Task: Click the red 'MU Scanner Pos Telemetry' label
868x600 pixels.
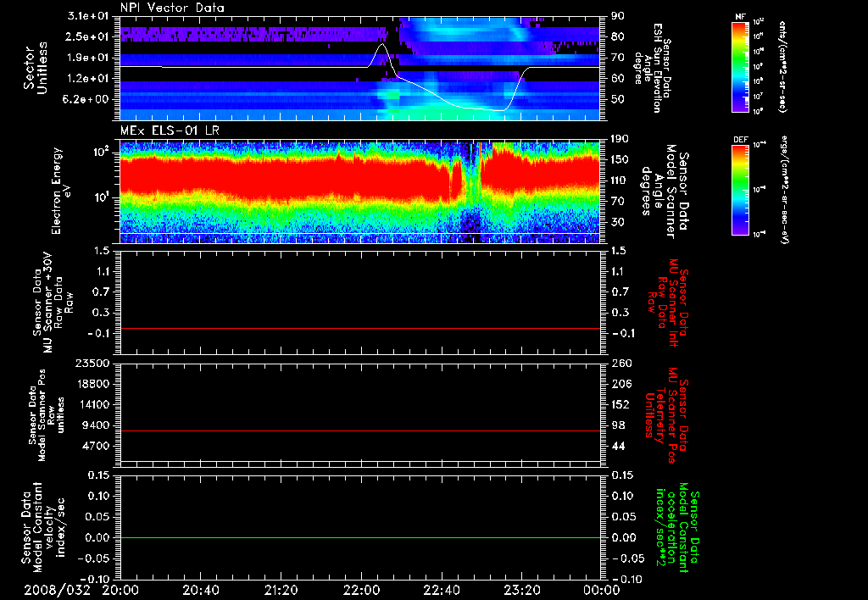Action: [666, 415]
